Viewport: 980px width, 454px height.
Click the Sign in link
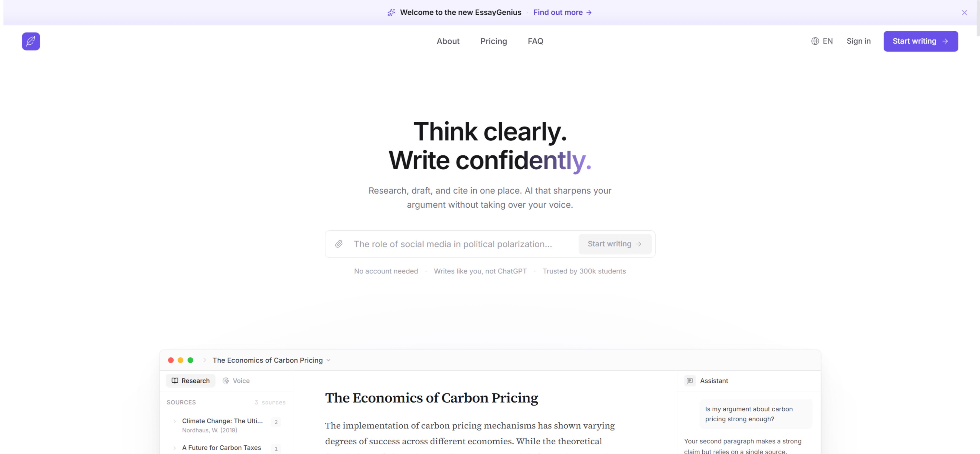[x=858, y=41]
